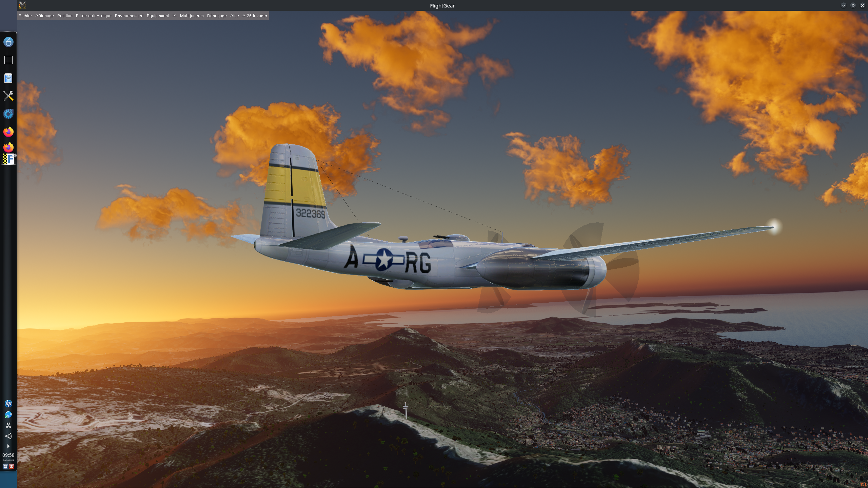Open the file manager drawer icon
Screen dimensions: 868x488
8,78
